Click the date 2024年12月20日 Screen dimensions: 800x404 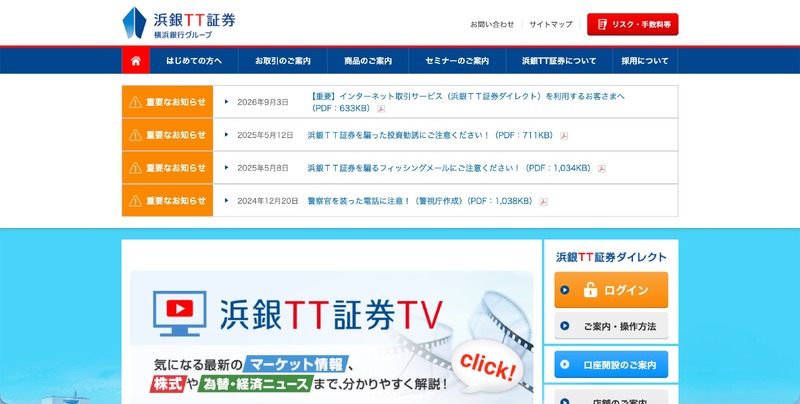coord(268,201)
